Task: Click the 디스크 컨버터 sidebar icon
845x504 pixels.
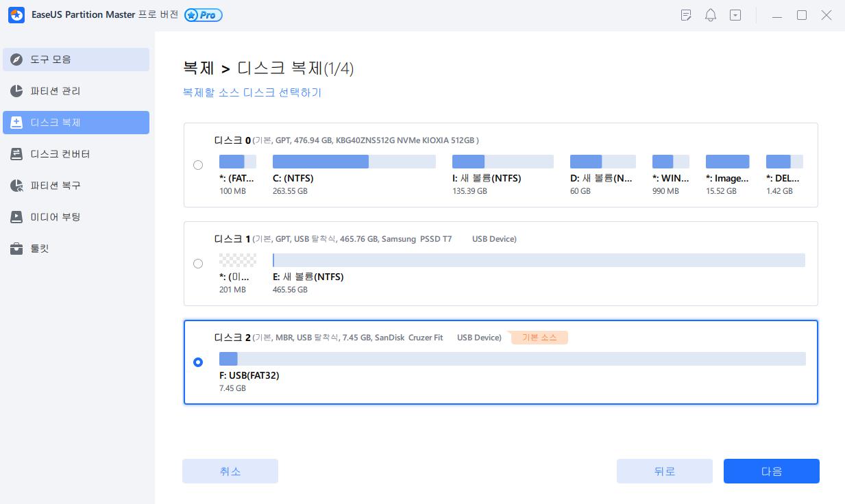Action: click(x=17, y=154)
